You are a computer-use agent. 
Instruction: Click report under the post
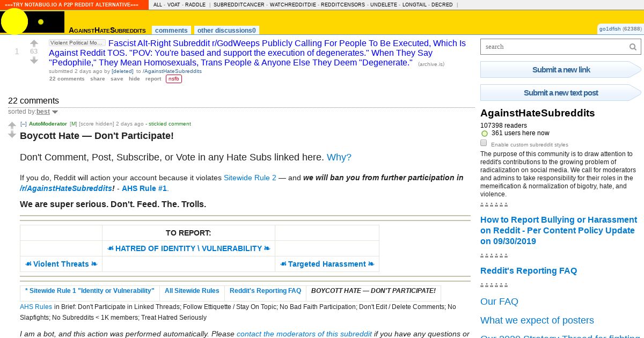pyautogui.click(x=153, y=79)
